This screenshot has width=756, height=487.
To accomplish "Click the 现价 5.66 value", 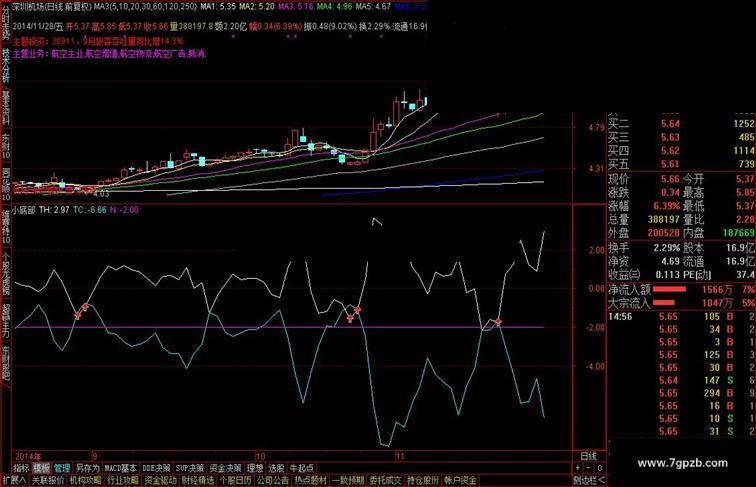I will pos(670,179).
